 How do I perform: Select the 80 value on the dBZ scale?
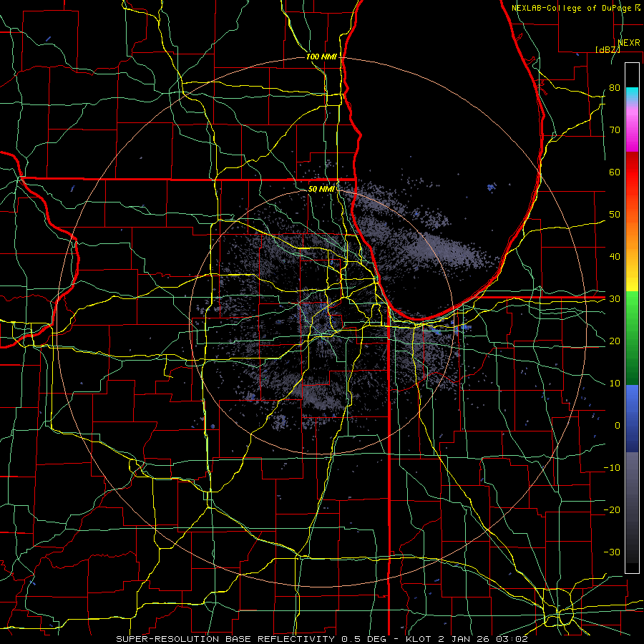click(615, 88)
